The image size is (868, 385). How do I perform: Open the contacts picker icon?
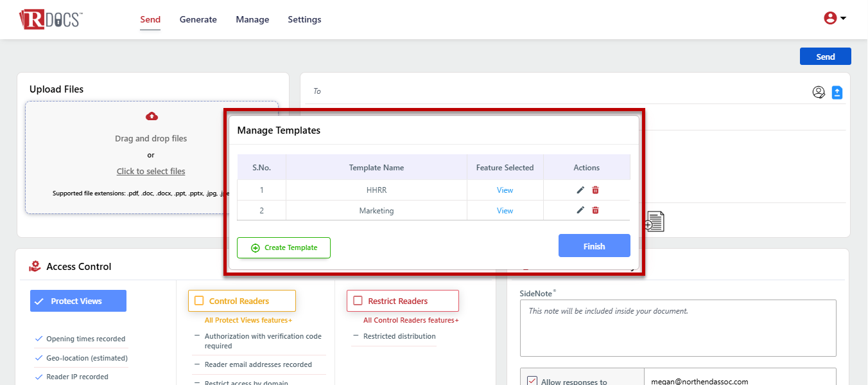tap(819, 93)
